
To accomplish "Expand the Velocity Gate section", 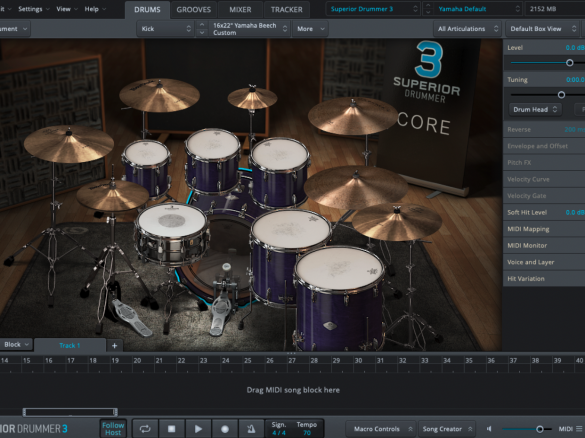I will tap(544, 195).
